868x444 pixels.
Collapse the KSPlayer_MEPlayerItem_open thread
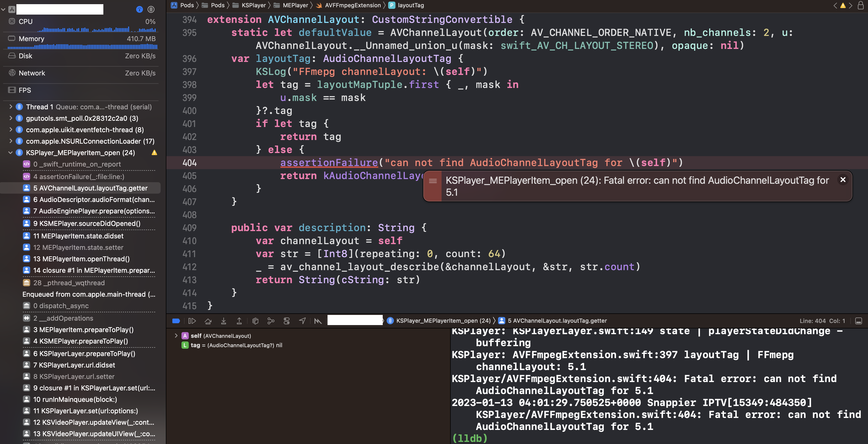coord(10,153)
